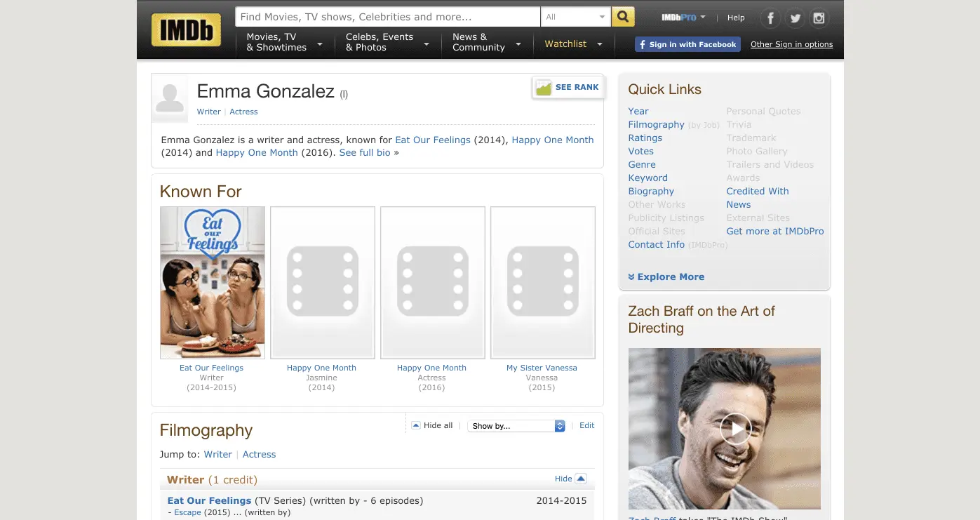Open the Biography quick link
The height and width of the screenshot is (520, 980).
[651, 191]
